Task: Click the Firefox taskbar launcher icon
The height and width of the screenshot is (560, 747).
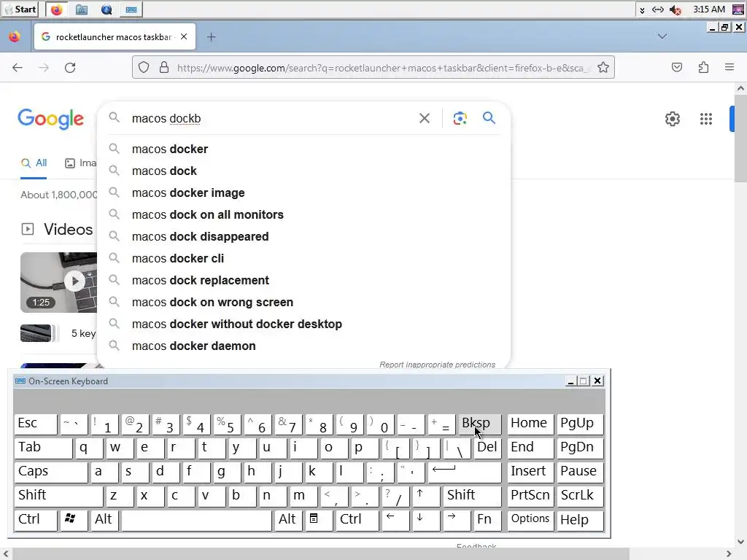Action: (x=57, y=9)
